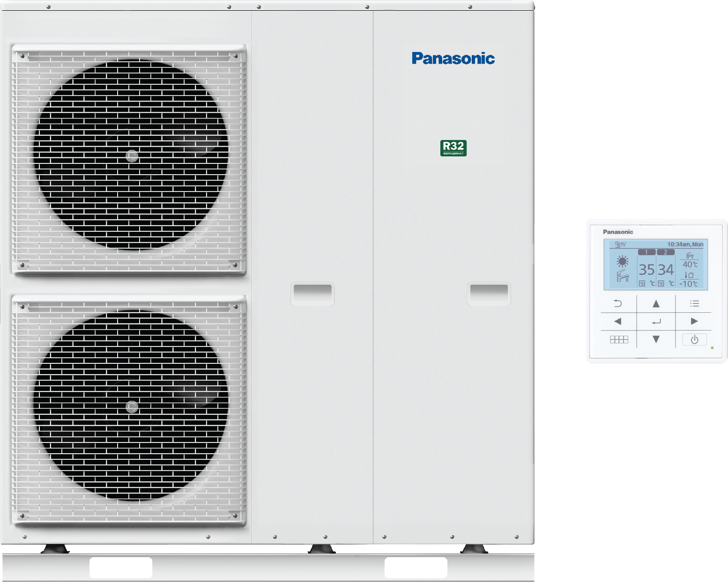Select zone 1 tab on display

646,252
